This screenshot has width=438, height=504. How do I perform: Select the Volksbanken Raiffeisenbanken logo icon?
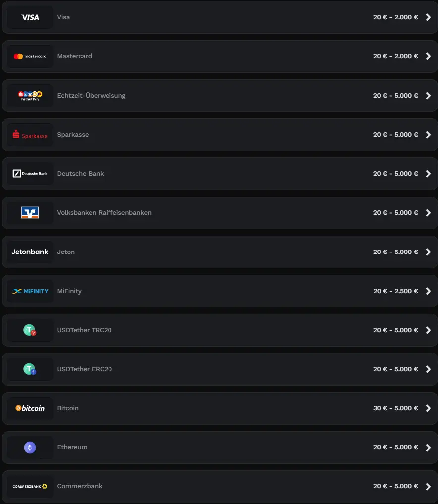(30, 213)
